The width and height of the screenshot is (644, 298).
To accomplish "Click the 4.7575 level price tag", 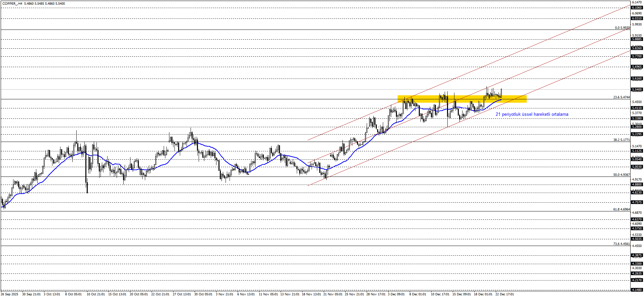I will click(x=637, y=202).
